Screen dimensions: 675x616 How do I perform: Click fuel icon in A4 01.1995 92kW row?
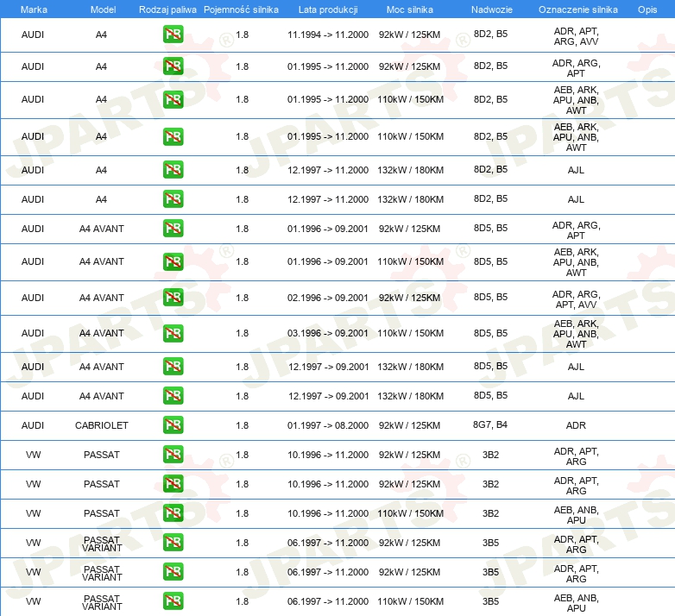click(173, 66)
